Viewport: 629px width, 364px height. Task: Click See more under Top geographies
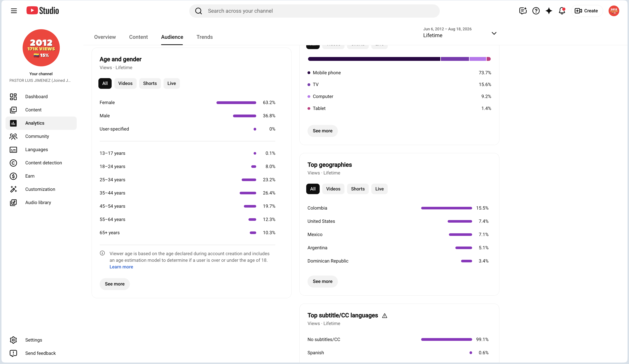322,281
